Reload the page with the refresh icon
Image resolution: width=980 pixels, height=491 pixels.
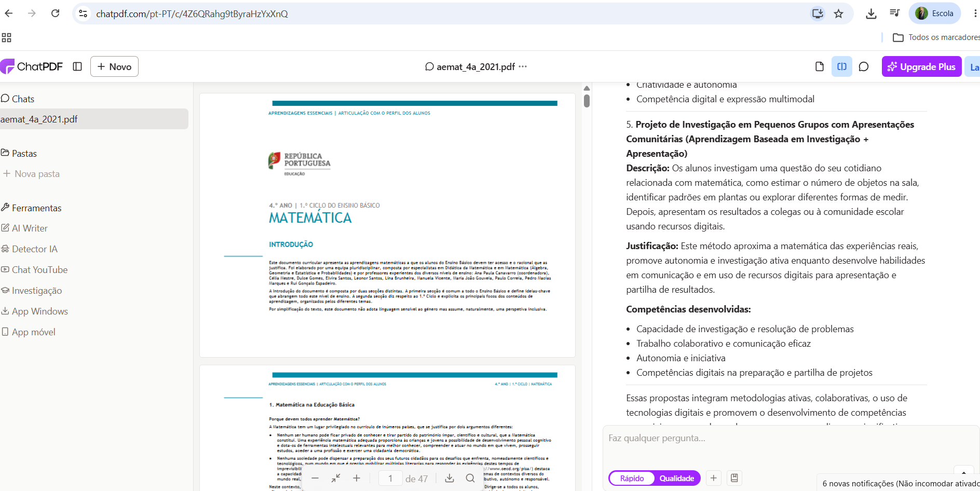[55, 13]
